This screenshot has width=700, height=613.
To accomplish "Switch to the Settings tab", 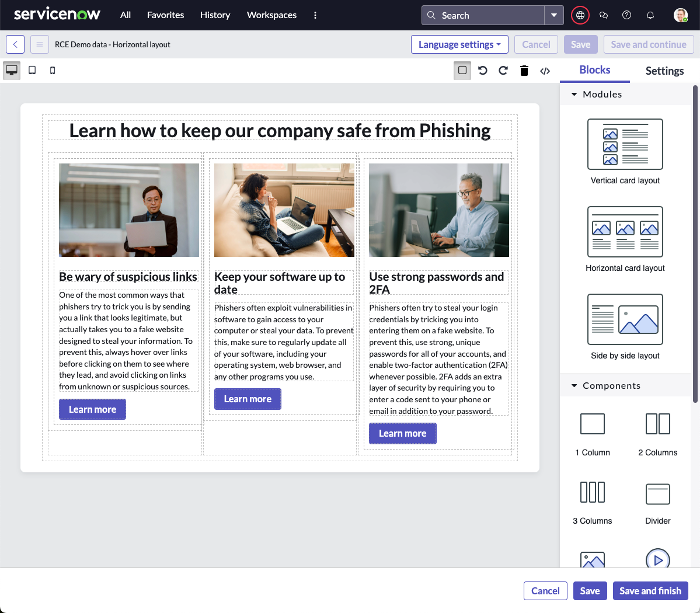I will [x=664, y=71].
